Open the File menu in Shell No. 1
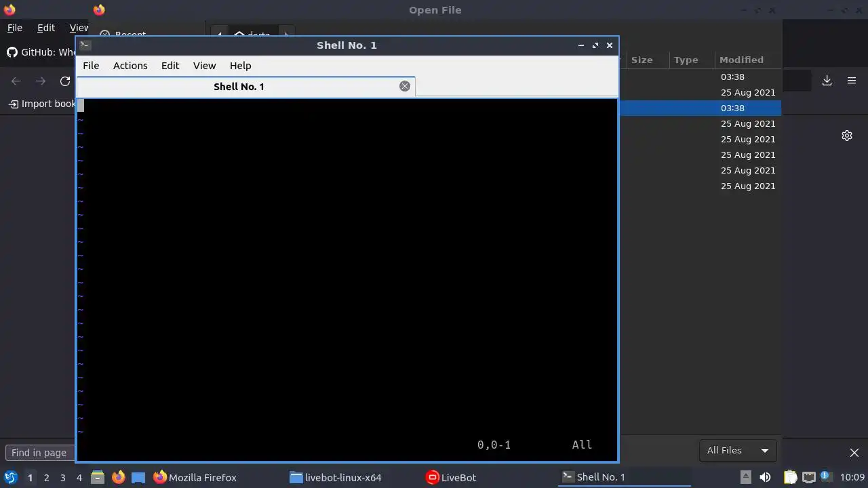868x488 pixels. click(x=91, y=66)
